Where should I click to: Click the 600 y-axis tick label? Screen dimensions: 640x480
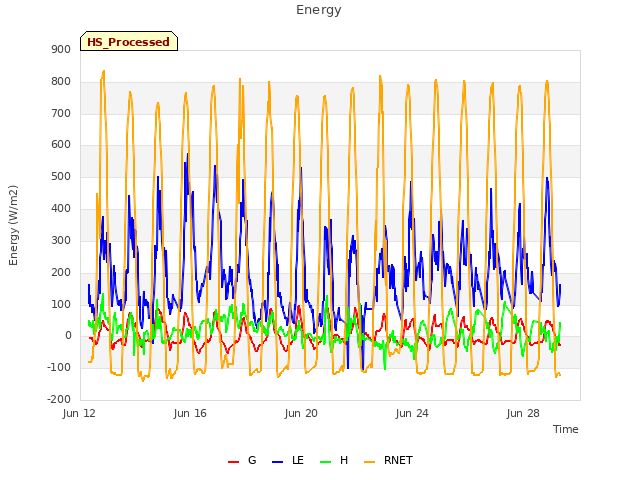click(61, 145)
